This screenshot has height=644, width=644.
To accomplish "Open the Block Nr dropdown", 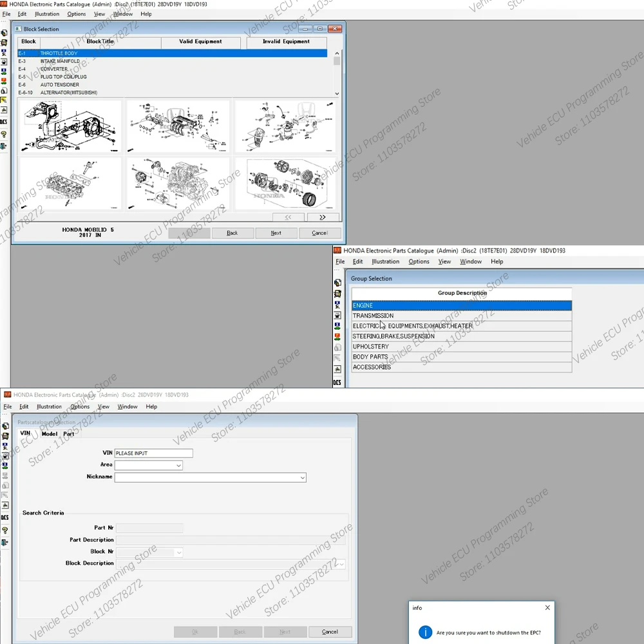I will [178, 553].
